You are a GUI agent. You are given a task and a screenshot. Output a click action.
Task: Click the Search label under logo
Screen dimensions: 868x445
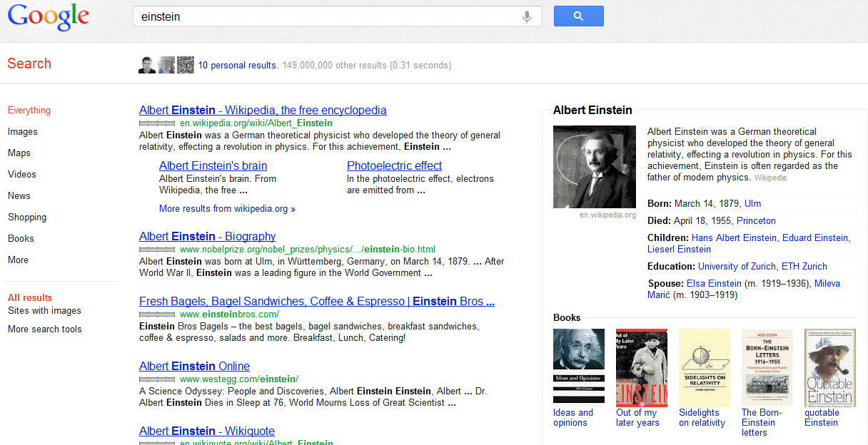pos(29,63)
